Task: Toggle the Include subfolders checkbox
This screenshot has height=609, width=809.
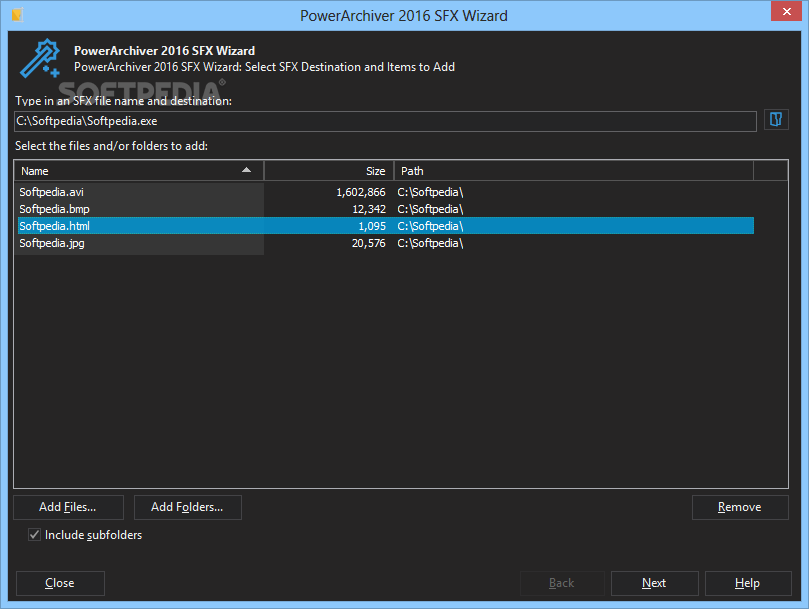Action: [x=35, y=535]
